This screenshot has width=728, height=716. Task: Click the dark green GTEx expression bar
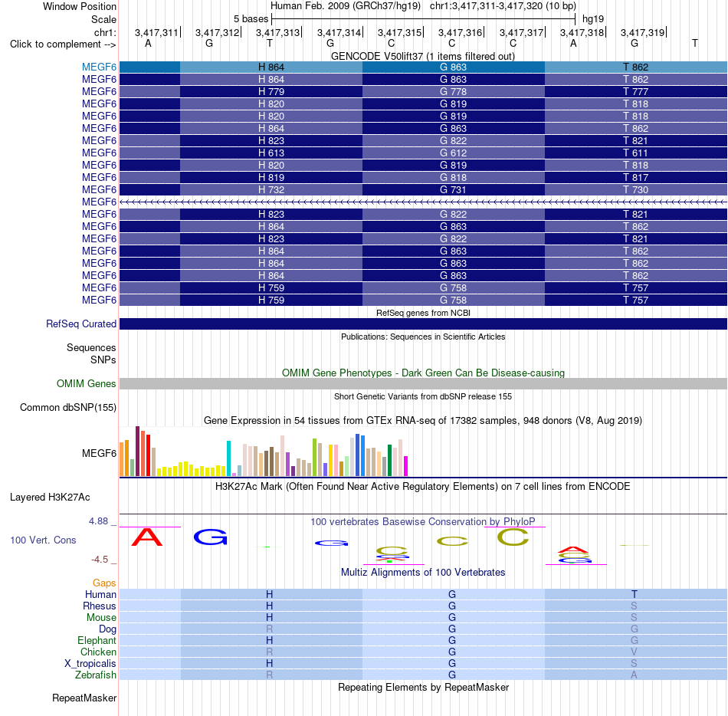(x=389, y=460)
